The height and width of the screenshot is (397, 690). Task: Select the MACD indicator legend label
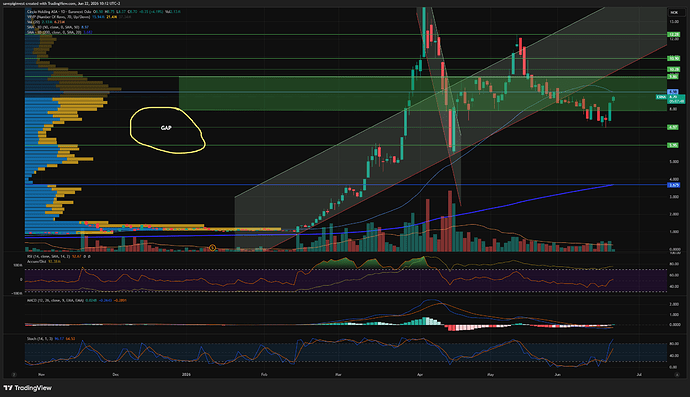77,300
